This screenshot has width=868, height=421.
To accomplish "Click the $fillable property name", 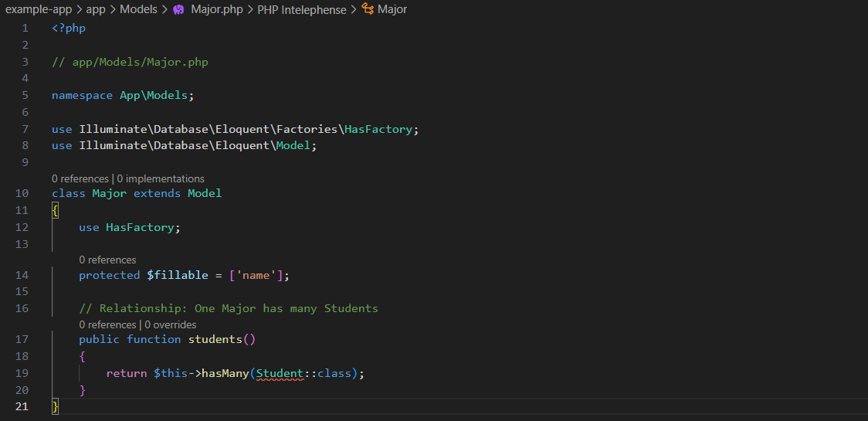I will coord(177,275).
